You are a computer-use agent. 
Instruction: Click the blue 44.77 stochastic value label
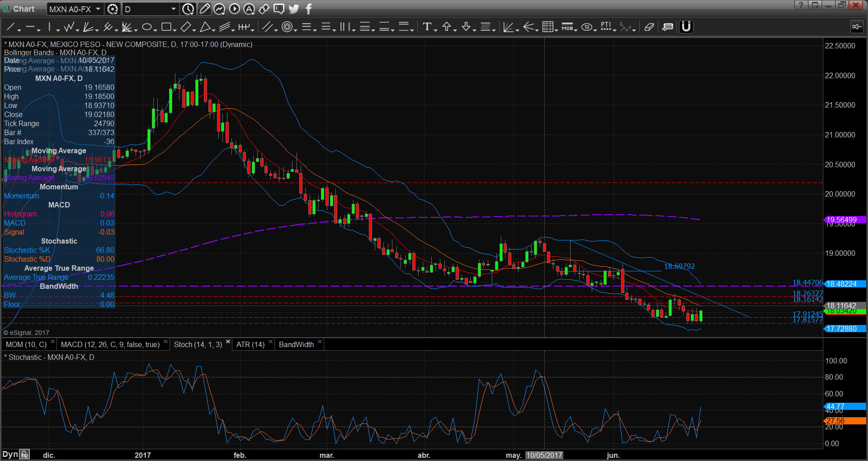point(845,406)
